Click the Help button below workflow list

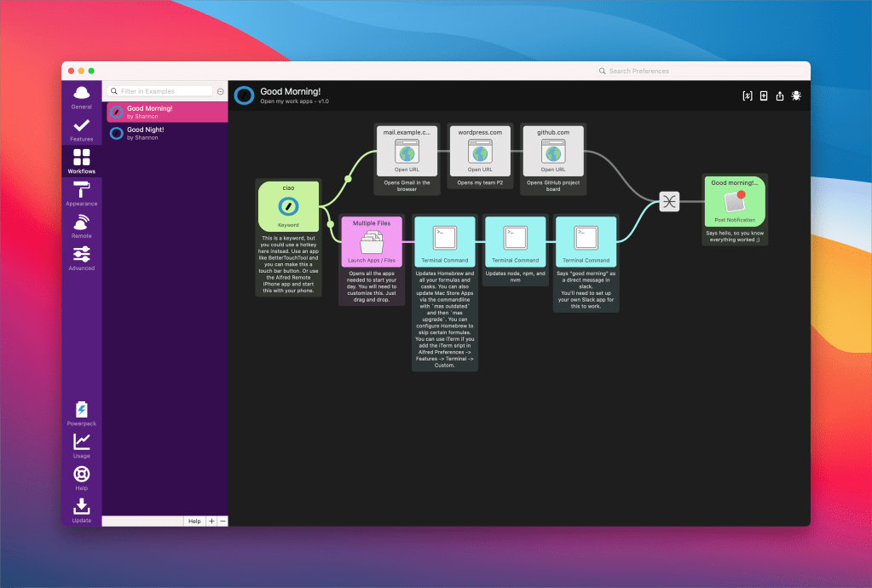click(194, 521)
